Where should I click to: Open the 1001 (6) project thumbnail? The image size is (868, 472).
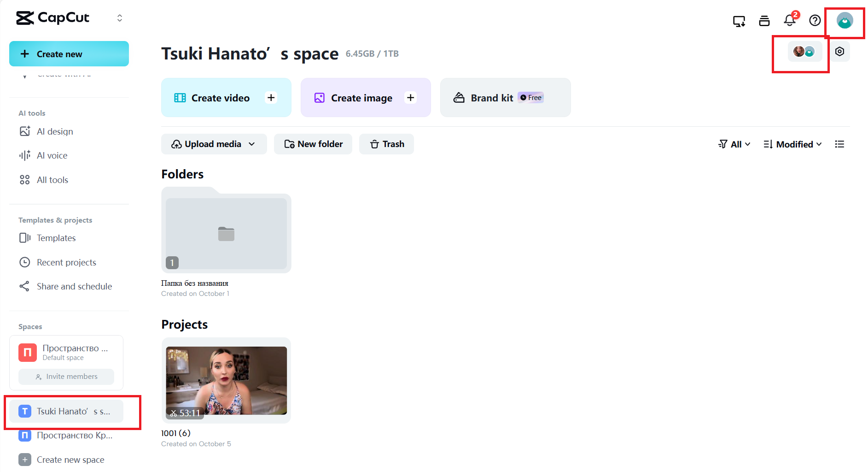(x=226, y=381)
